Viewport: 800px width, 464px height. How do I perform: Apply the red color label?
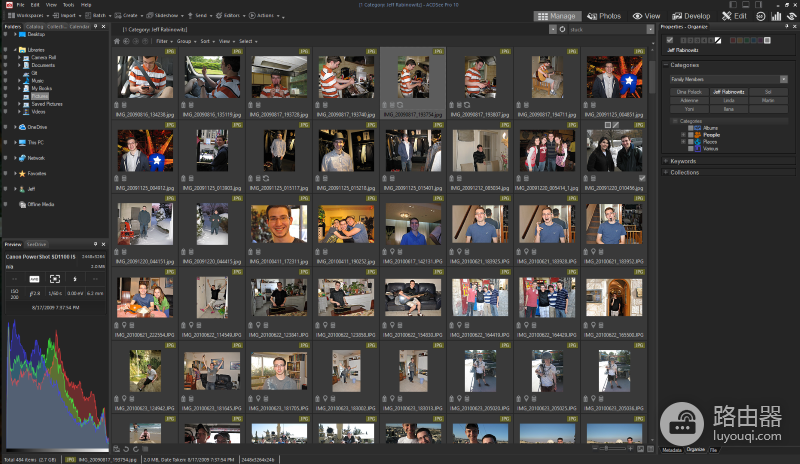(x=733, y=40)
